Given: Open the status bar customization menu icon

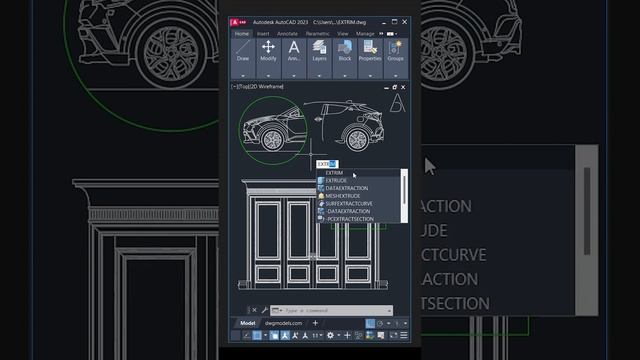Looking at the screenshot, I should (404, 336).
